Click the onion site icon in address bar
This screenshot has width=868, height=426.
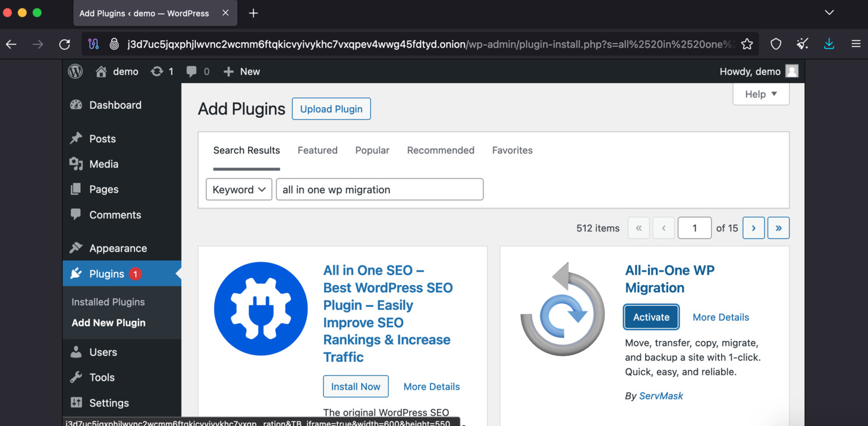tap(115, 44)
